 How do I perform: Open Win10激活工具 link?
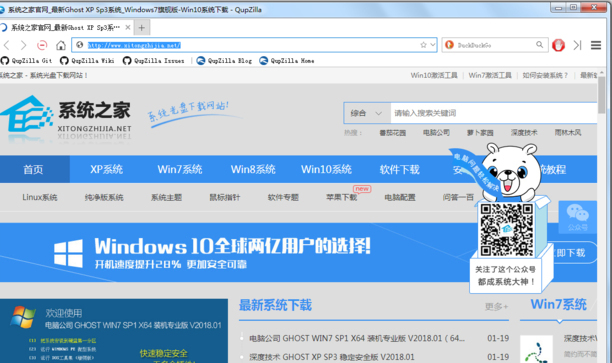[x=434, y=75]
